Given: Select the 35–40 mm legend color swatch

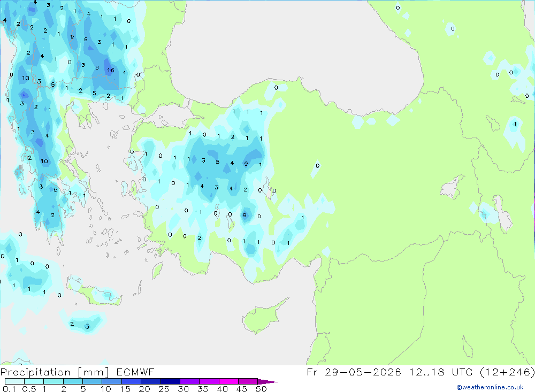Looking at the screenshot, I should tap(209, 381).
